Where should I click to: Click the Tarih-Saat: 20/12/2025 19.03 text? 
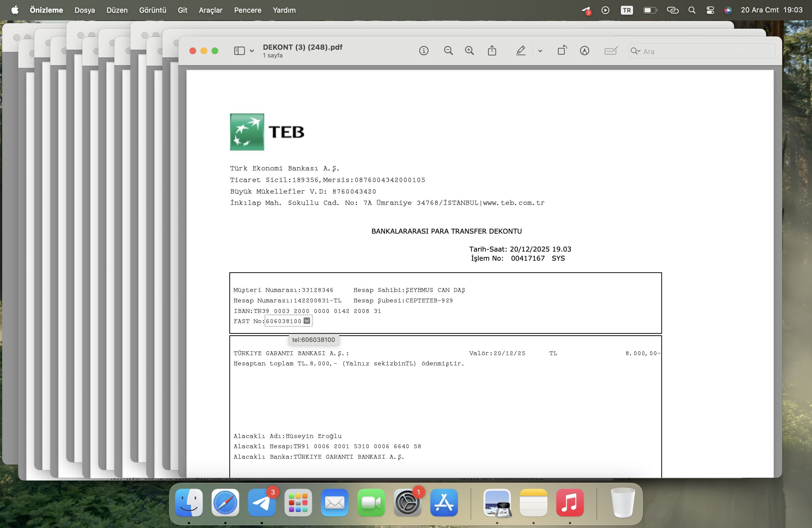pyautogui.click(x=520, y=249)
